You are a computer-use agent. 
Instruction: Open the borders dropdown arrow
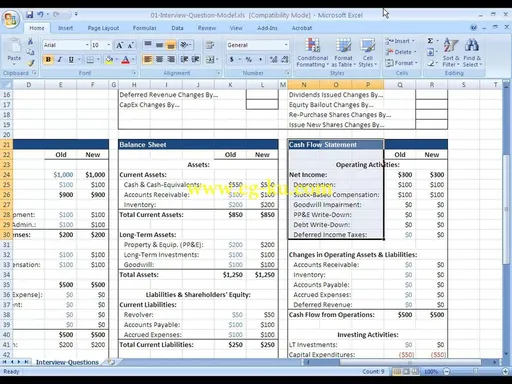(98, 60)
